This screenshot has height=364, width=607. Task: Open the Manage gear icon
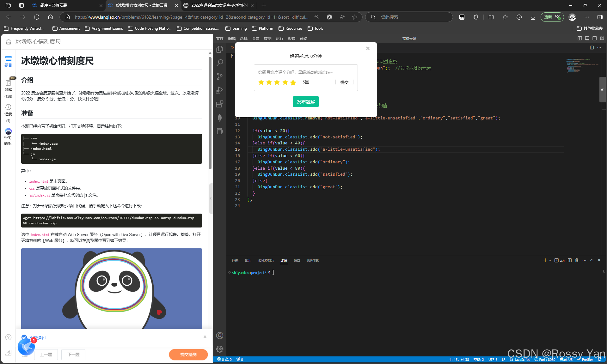tap(220, 349)
